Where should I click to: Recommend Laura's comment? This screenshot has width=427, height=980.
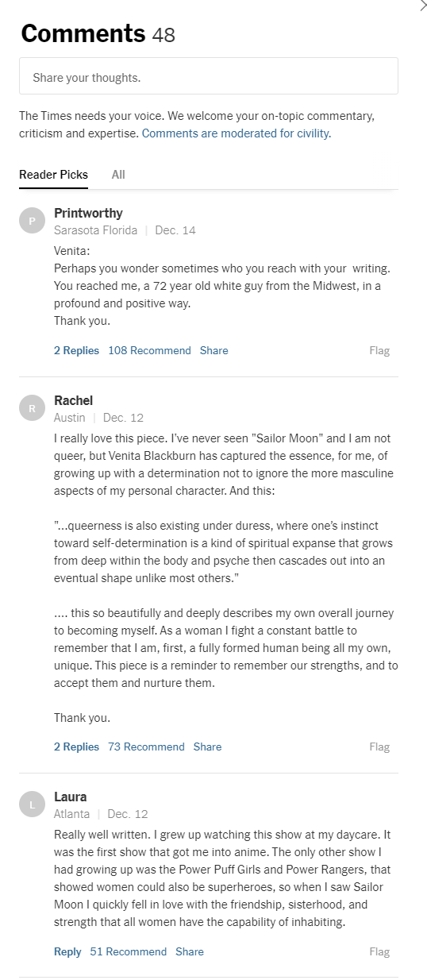coord(128,951)
